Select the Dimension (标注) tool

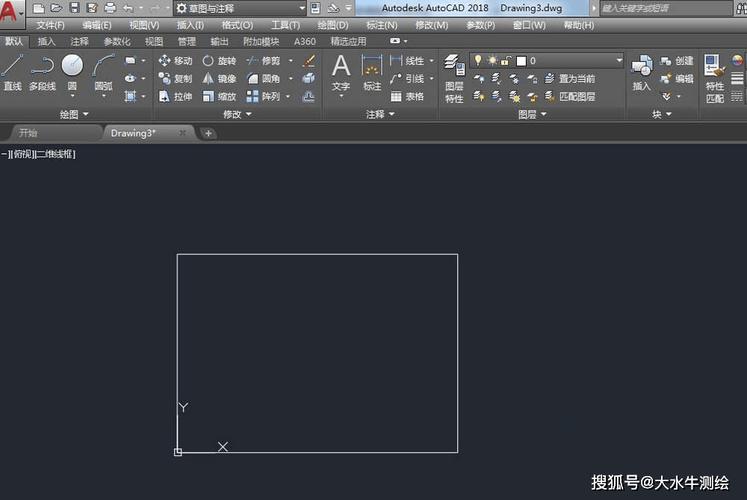[x=372, y=72]
